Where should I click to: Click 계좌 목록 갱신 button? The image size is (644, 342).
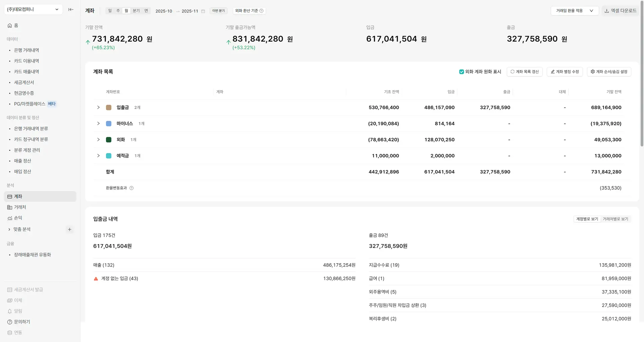pyautogui.click(x=524, y=72)
